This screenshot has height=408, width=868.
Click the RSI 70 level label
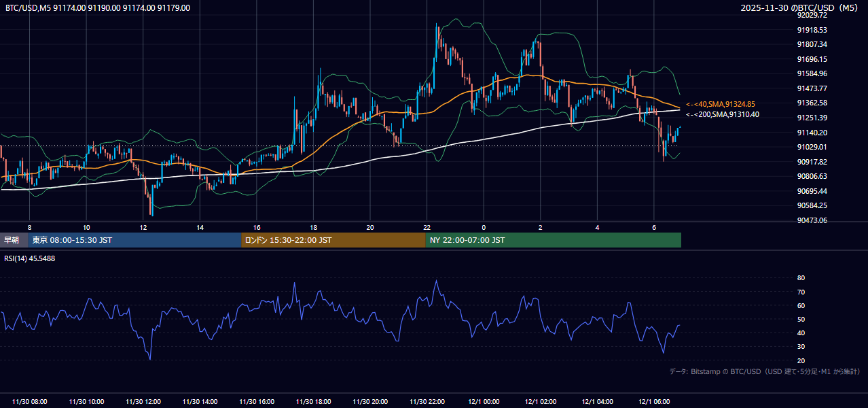(801, 292)
